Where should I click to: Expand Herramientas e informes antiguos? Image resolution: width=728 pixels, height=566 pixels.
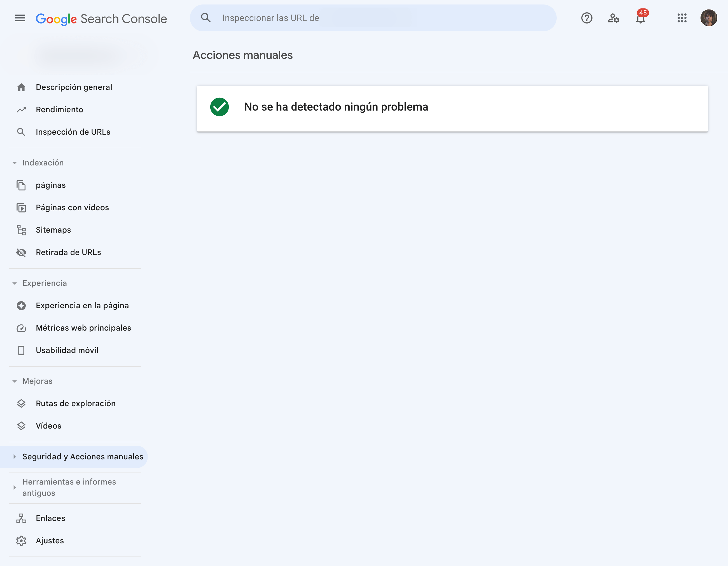click(69, 487)
